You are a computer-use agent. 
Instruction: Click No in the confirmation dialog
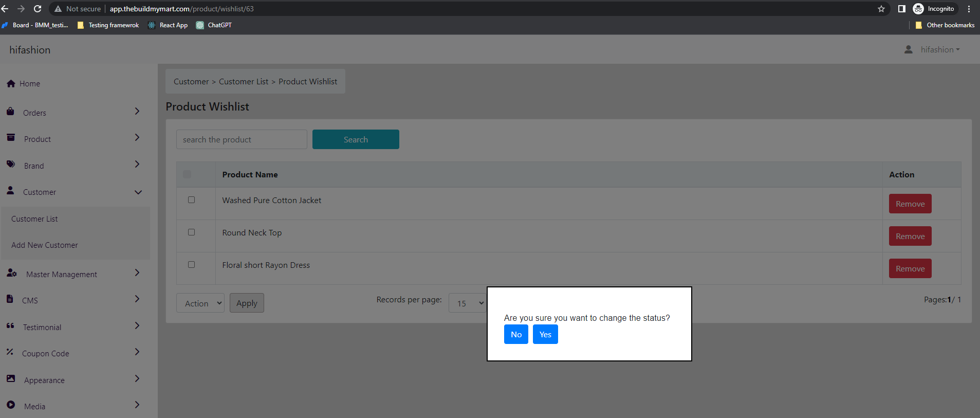click(516, 334)
